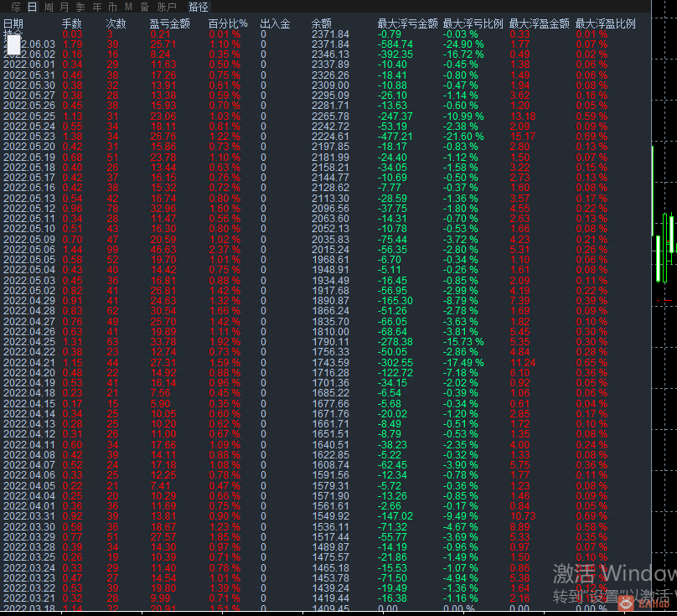Viewport: 677px width, 616px height.
Task: Open the 币 currency tab
Action: (112, 7)
